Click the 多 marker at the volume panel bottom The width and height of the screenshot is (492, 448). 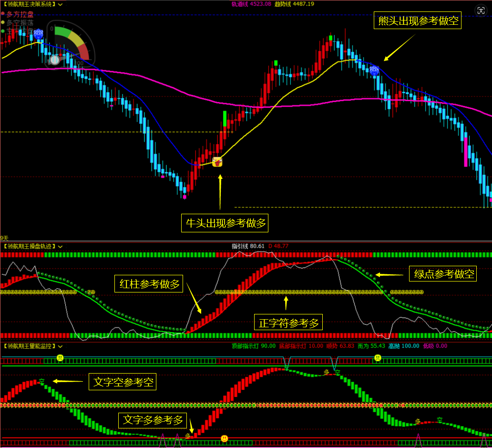[188, 436]
